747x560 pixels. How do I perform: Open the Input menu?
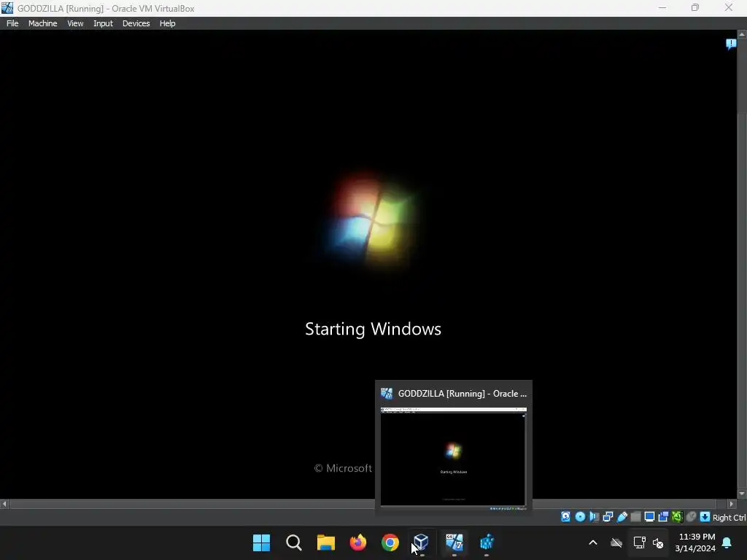[103, 23]
